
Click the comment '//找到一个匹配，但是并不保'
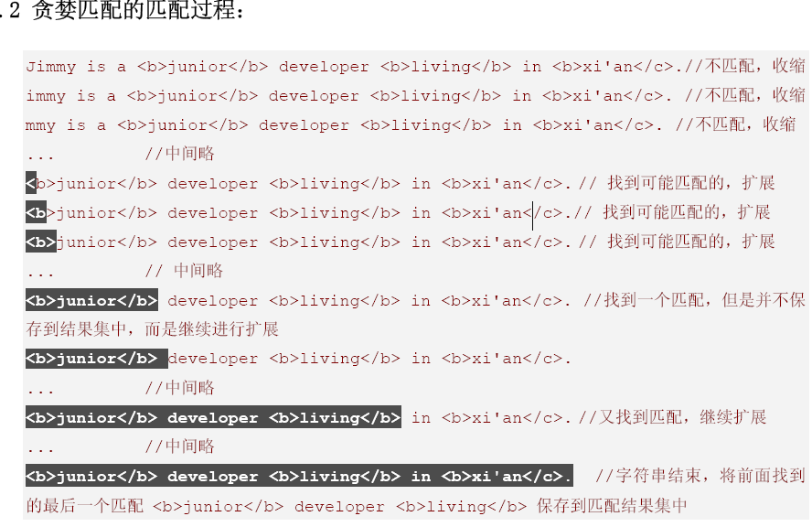point(694,300)
